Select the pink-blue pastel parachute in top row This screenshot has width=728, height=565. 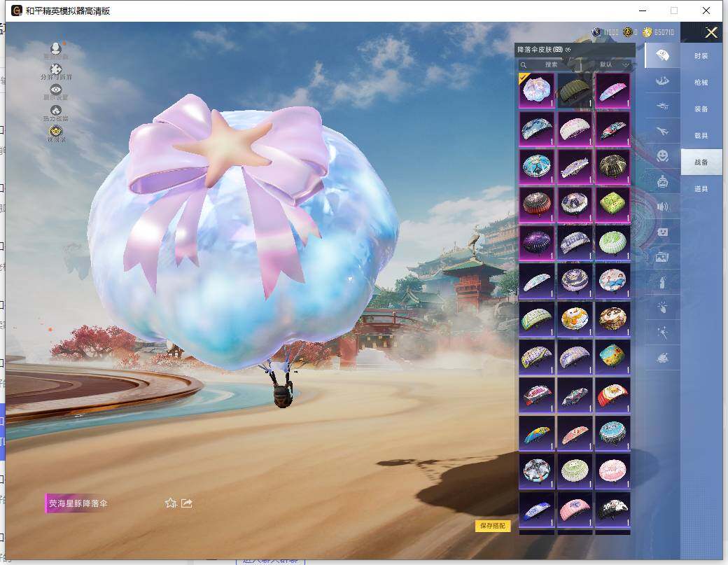coord(612,90)
